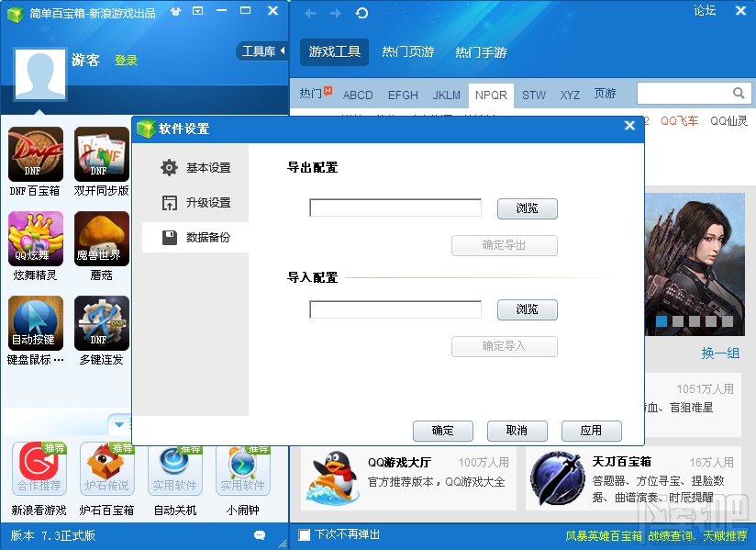Select the ABCD letter tab
The image size is (756, 550).
point(358,95)
